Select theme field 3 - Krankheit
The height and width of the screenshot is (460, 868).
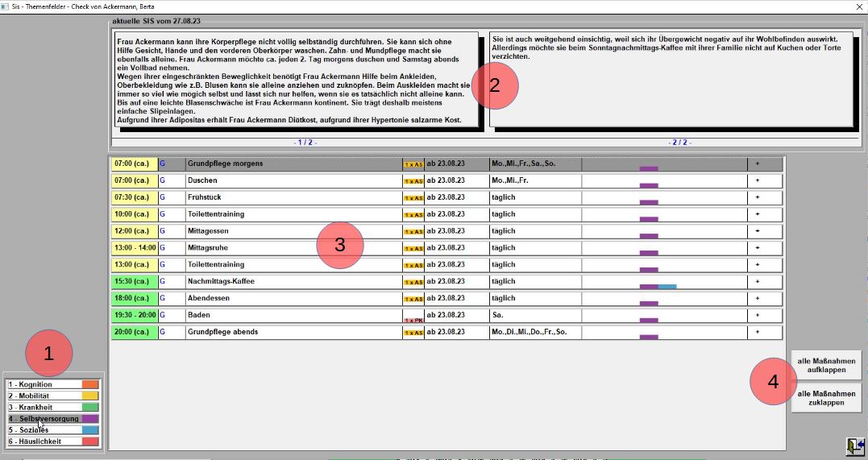(52, 408)
